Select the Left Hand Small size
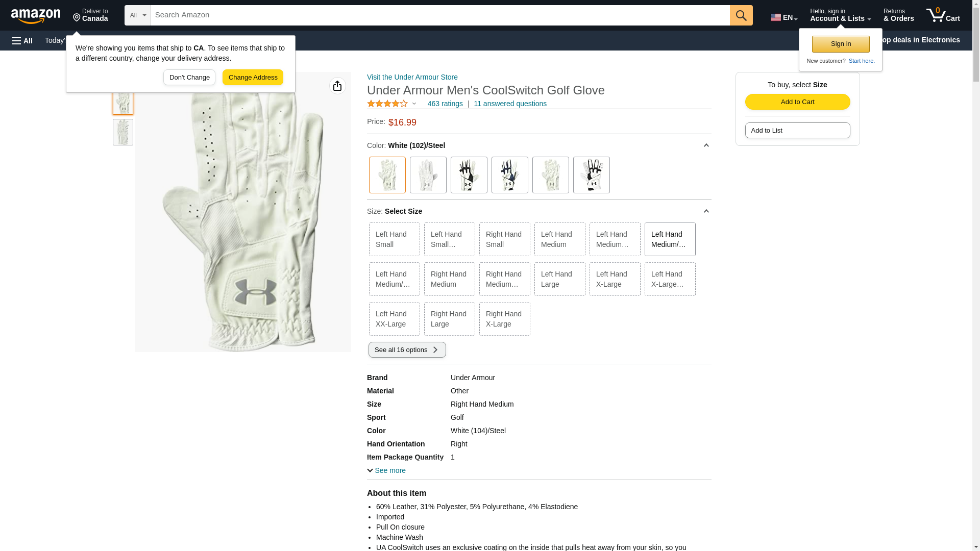The height and width of the screenshot is (551, 980). tap(394, 239)
